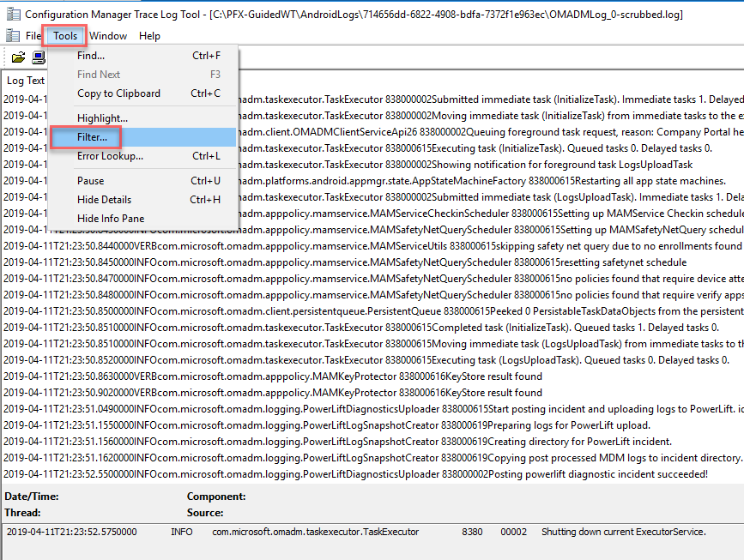This screenshot has width=744, height=560.
Task: Select row 'skipping safety net query'
Action: click(372, 246)
